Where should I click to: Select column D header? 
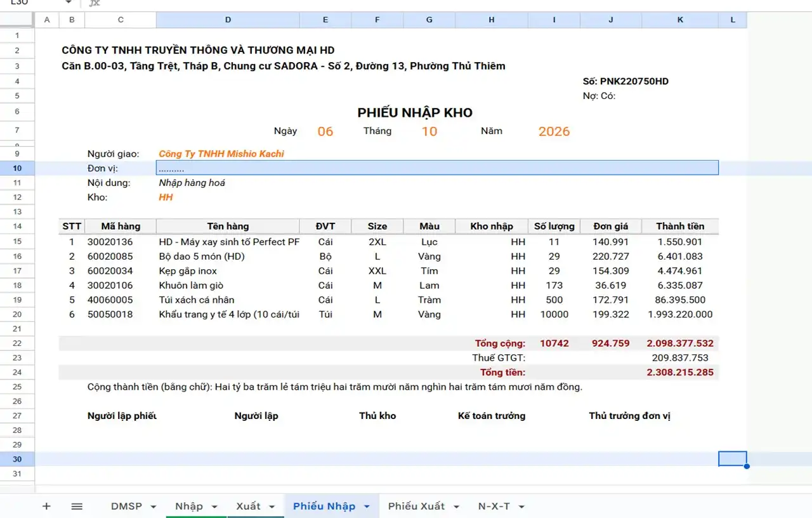point(228,20)
